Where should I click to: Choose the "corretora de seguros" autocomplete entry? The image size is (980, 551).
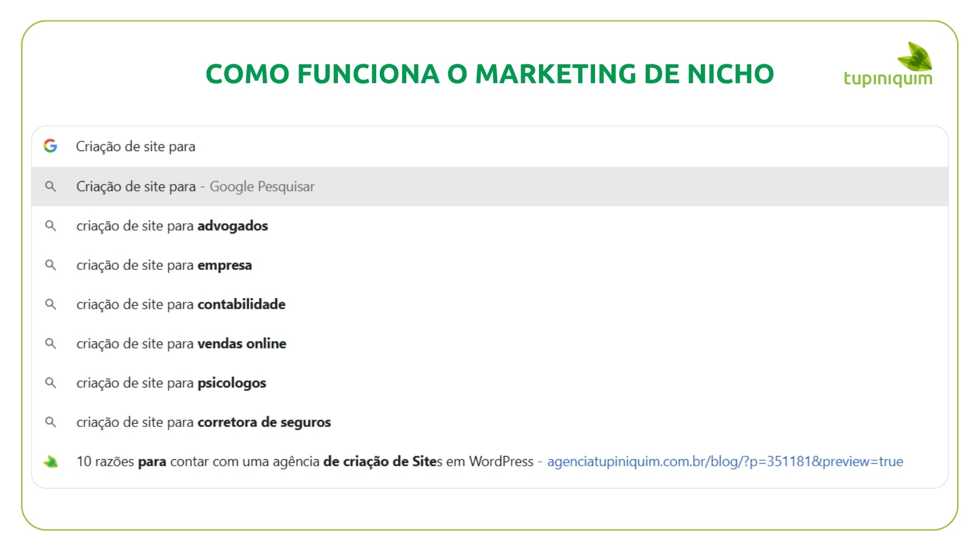coord(204,422)
